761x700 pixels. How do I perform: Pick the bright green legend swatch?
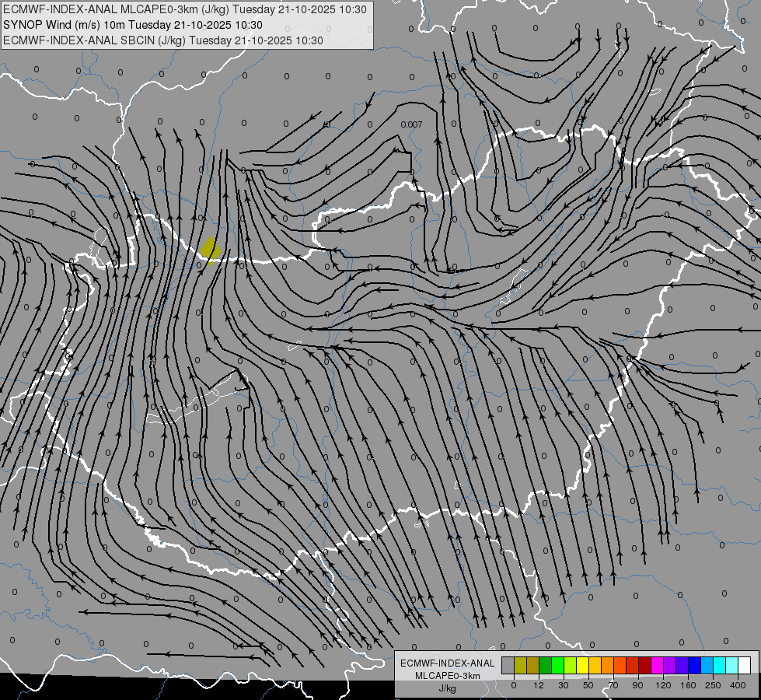[x=557, y=665]
